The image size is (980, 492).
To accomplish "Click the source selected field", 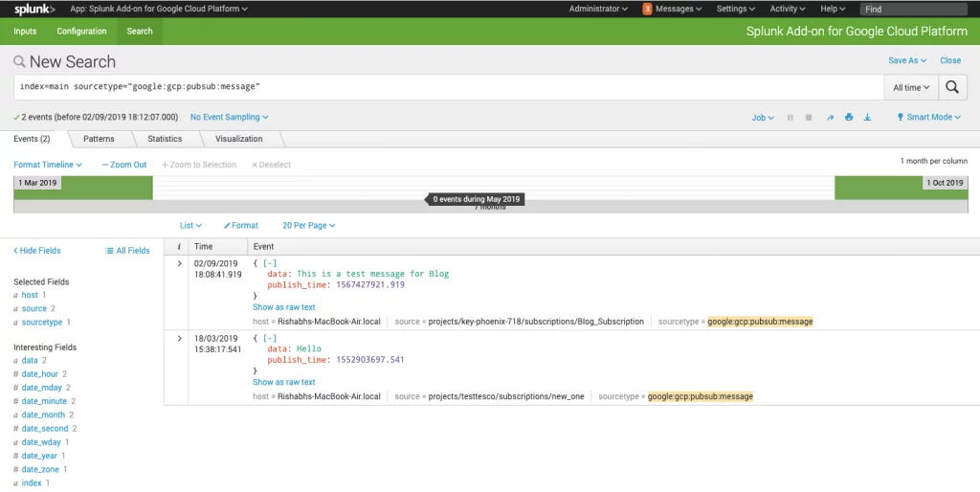I will coord(34,309).
